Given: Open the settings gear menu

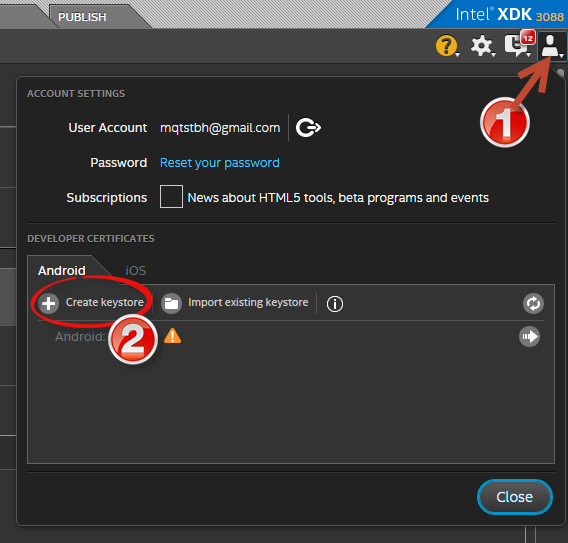Looking at the screenshot, I should click(x=482, y=46).
